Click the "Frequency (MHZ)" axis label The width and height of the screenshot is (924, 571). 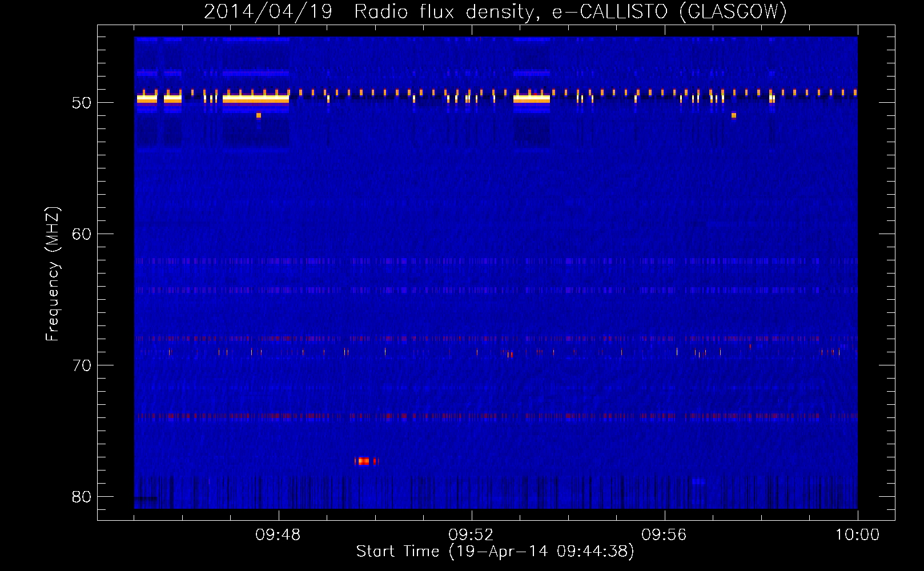[x=52, y=274]
